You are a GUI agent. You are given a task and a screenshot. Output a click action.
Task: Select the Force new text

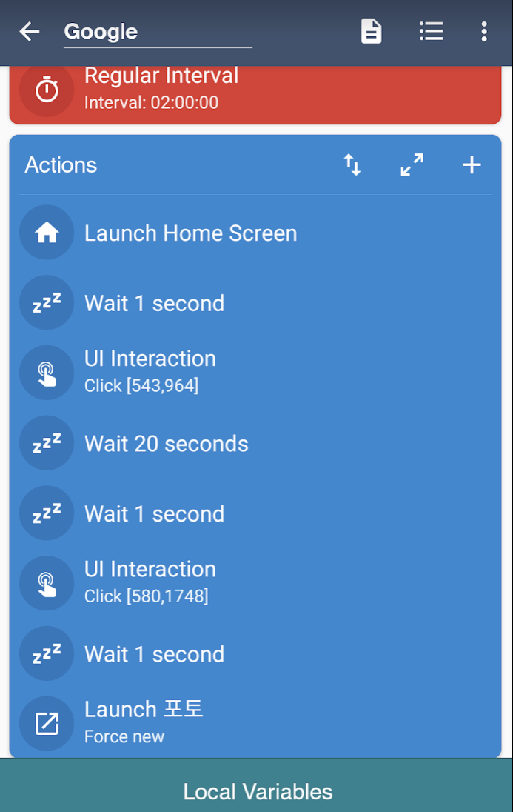pyautogui.click(x=124, y=736)
